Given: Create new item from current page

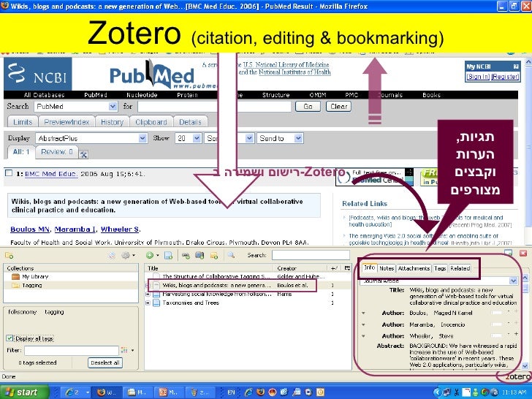Looking at the screenshot, I should [x=168, y=256].
